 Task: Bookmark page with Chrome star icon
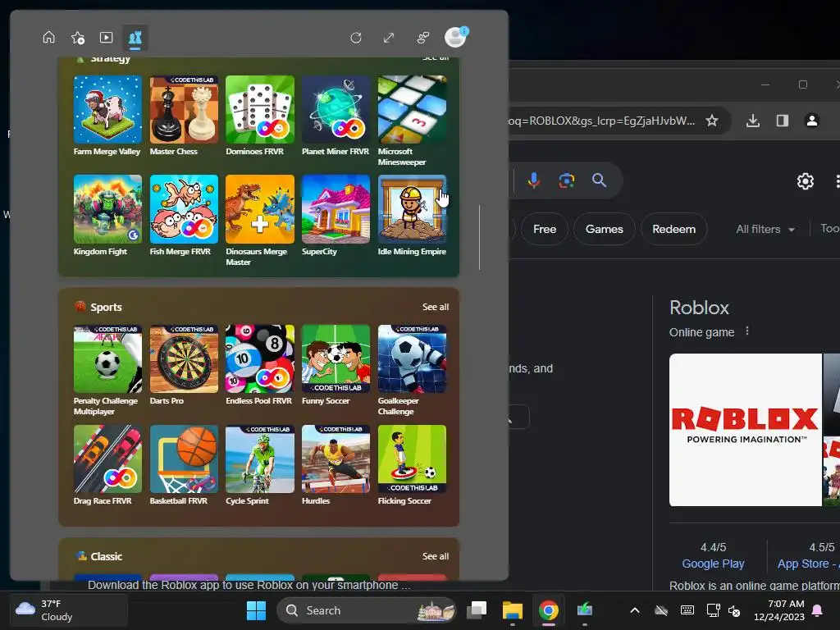(x=711, y=121)
